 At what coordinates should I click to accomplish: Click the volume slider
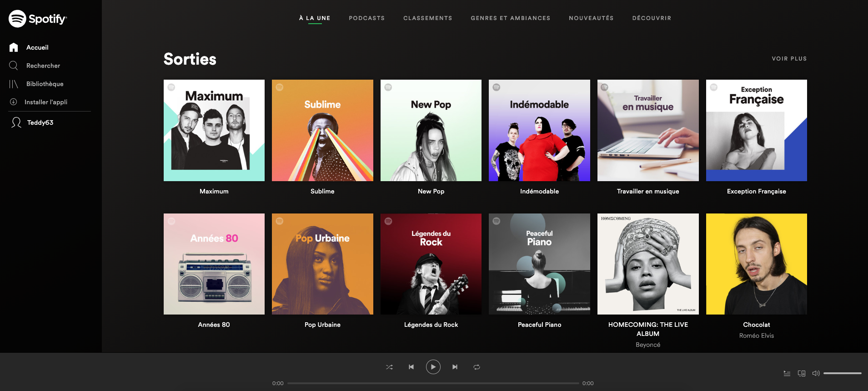[x=842, y=373]
